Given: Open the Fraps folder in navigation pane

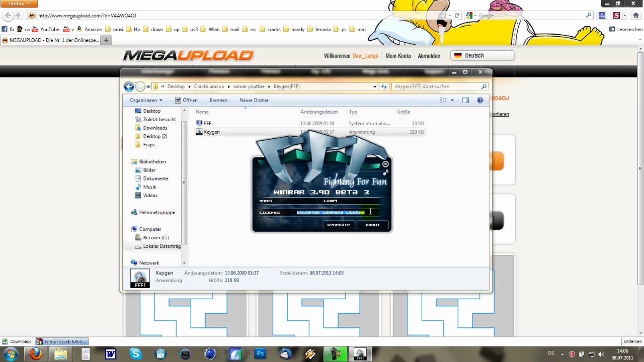Looking at the screenshot, I should click(149, 145).
